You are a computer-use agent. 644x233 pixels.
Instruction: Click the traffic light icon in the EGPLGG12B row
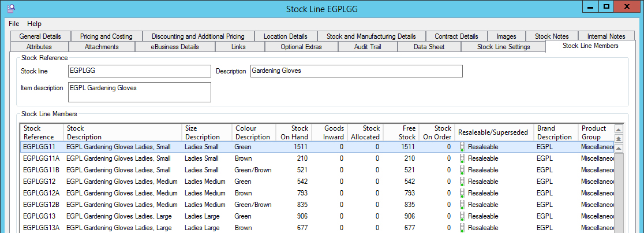pyautogui.click(x=462, y=205)
